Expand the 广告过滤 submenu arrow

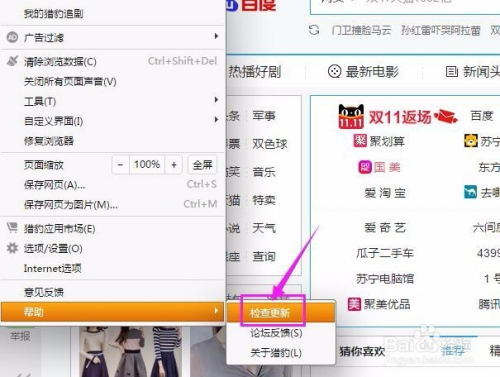216,36
